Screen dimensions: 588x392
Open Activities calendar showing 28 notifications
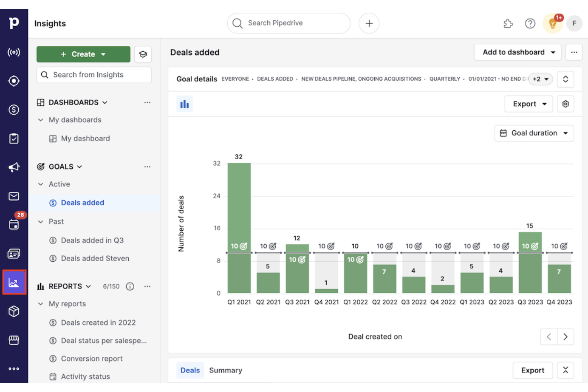tap(14, 224)
